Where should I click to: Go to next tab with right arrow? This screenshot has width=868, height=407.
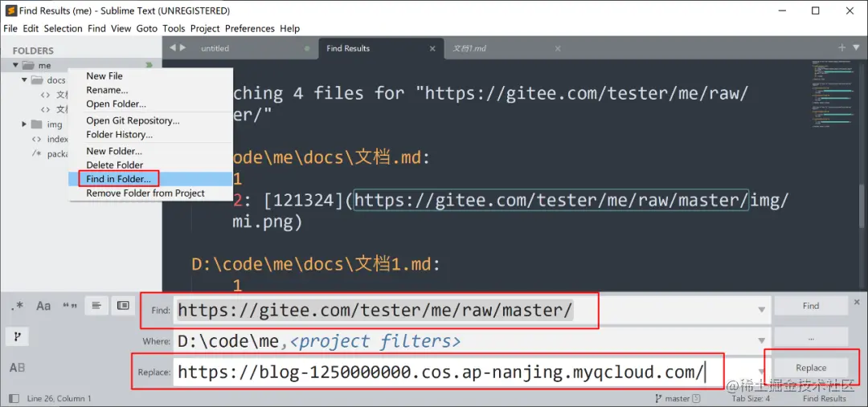182,48
